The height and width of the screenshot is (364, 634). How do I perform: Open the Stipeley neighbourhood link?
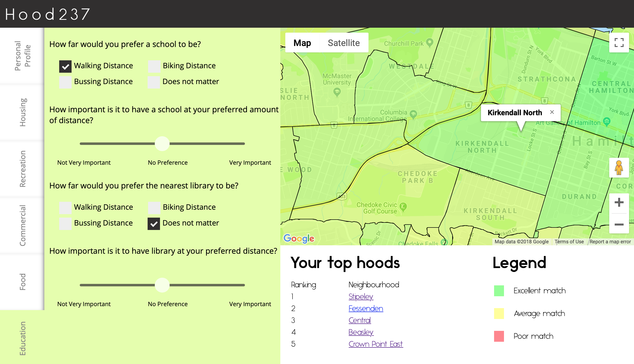pyautogui.click(x=360, y=296)
